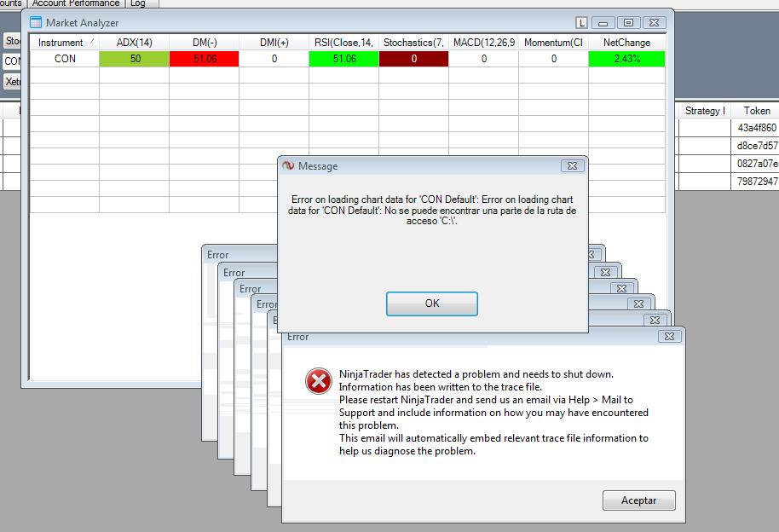Image resolution: width=779 pixels, height=532 pixels.
Task: Close the third stacked Error dialog
Action: click(x=621, y=288)
